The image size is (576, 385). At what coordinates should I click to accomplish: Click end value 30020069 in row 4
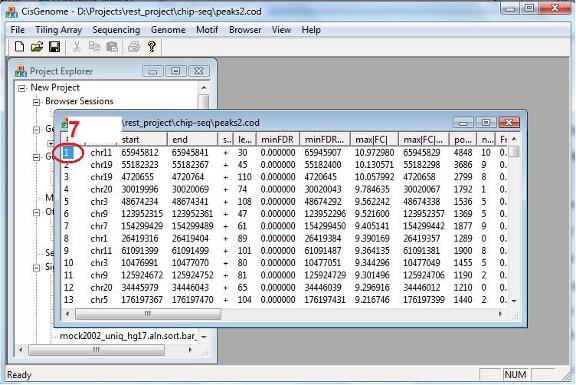[190, 189]
